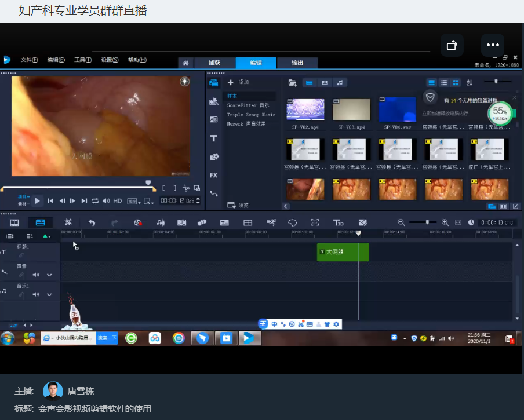Open the Path motion library icon
The image size is (524, 420).
tap(213, 193)
